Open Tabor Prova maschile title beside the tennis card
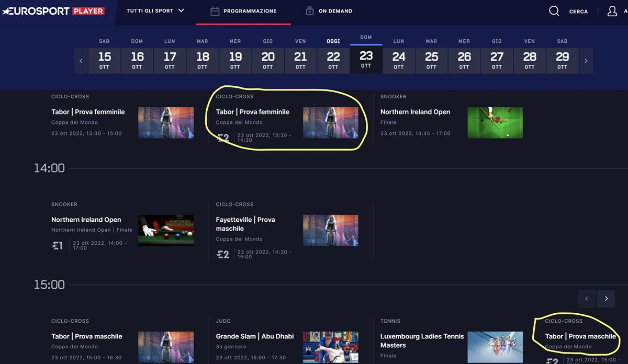The image size is (628, 364). (x=580, y=336)
